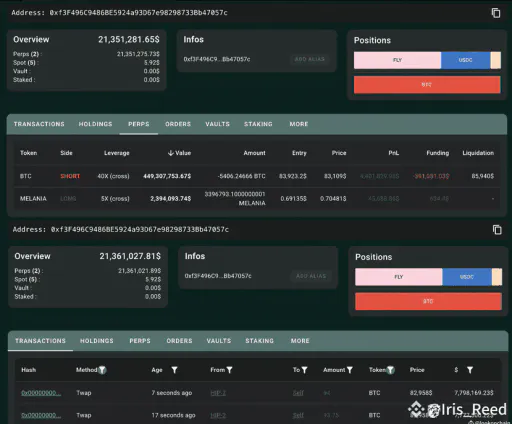This screenshot has height=424, width=512.
Task: Open transaction hash link for 7 seconds ago row
Action: pyautogui.click(x=41, y=393)
